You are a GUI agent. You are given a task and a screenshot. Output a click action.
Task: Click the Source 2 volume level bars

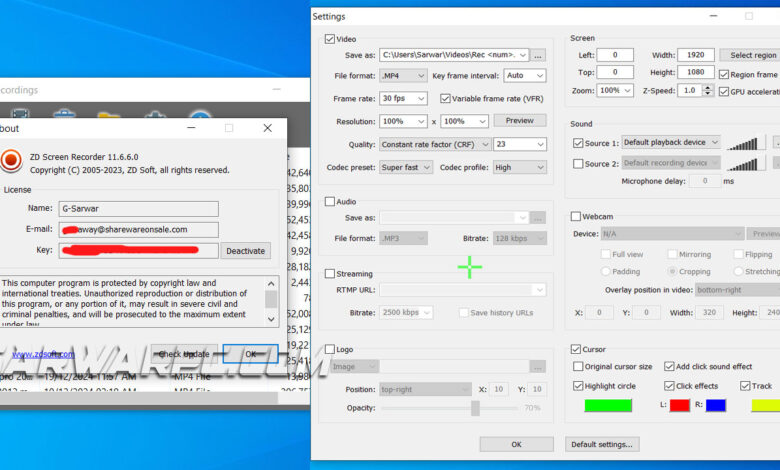(x=742, y=164)
